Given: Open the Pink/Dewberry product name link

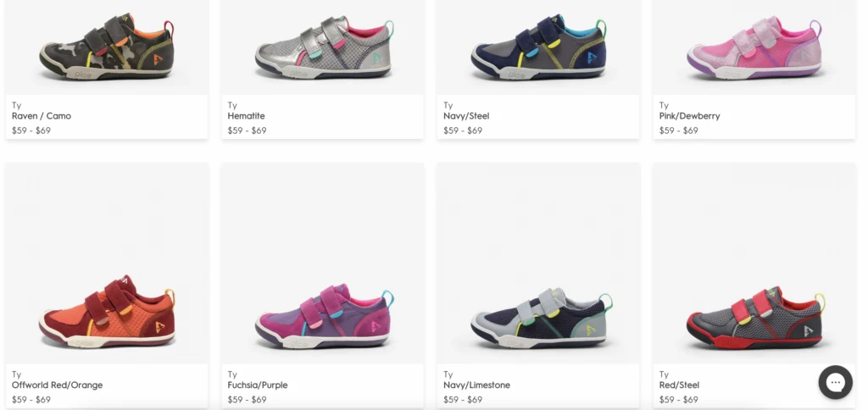Looking at the screenshot, I should pyautogui.click(x=689, y=116).
